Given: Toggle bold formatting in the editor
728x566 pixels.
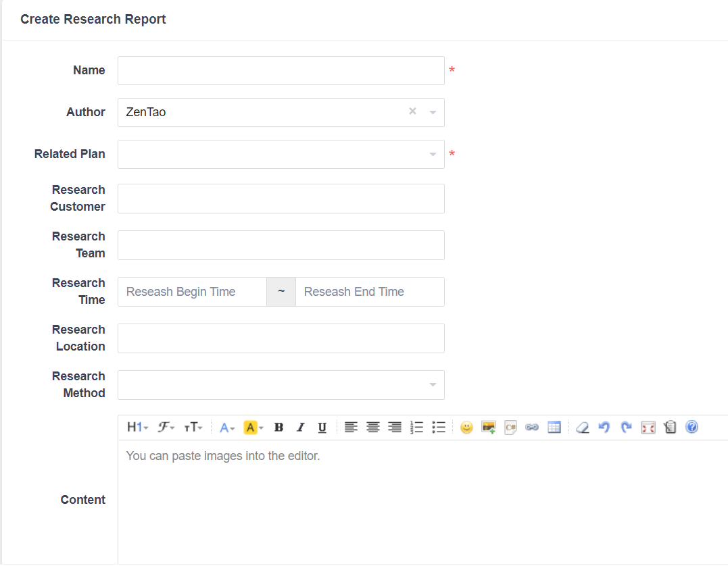Looking at the screenshot, I should click(278, 428).
